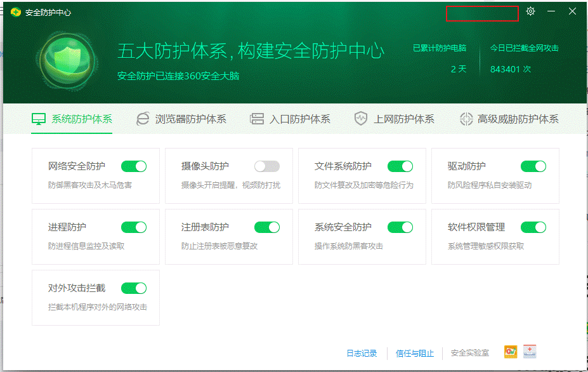Open the 入口防护体系 tab
The height and width of the screenshot is (372, 588).
(x=290, y=119)
